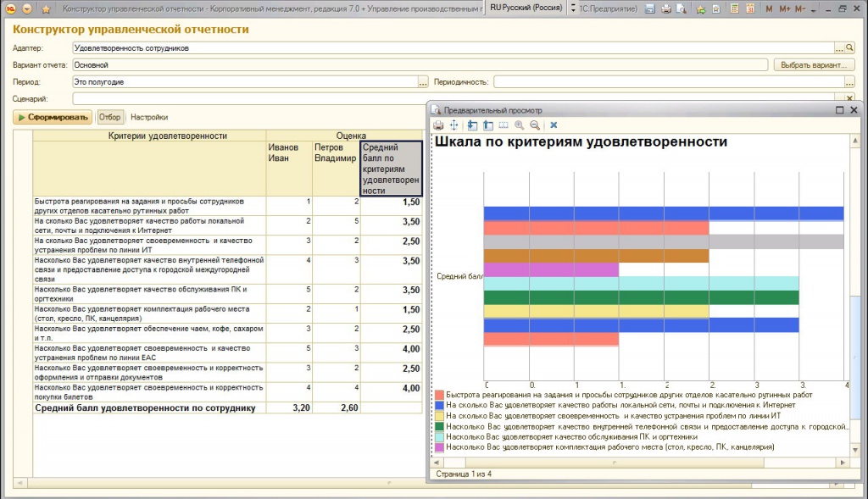This screenshot has width=868, height=499.
Task: Click the yellow legend swatch for линии ИТ
Action: (440, 416)
